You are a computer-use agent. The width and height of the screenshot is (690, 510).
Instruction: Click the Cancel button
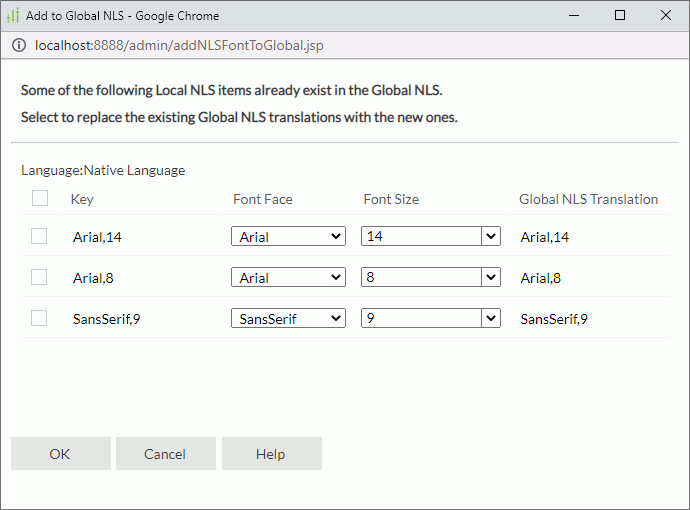[x=165, y=454]
